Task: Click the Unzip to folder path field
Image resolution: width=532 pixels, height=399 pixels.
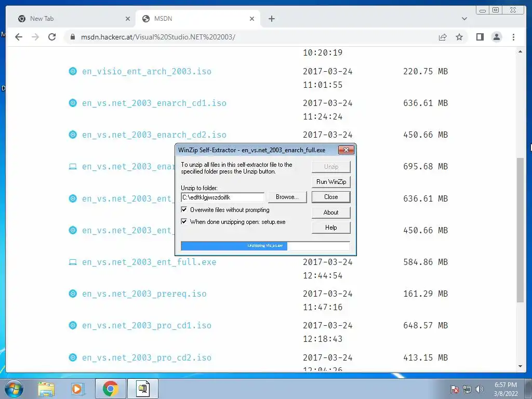Action: (x=222, y=197)
